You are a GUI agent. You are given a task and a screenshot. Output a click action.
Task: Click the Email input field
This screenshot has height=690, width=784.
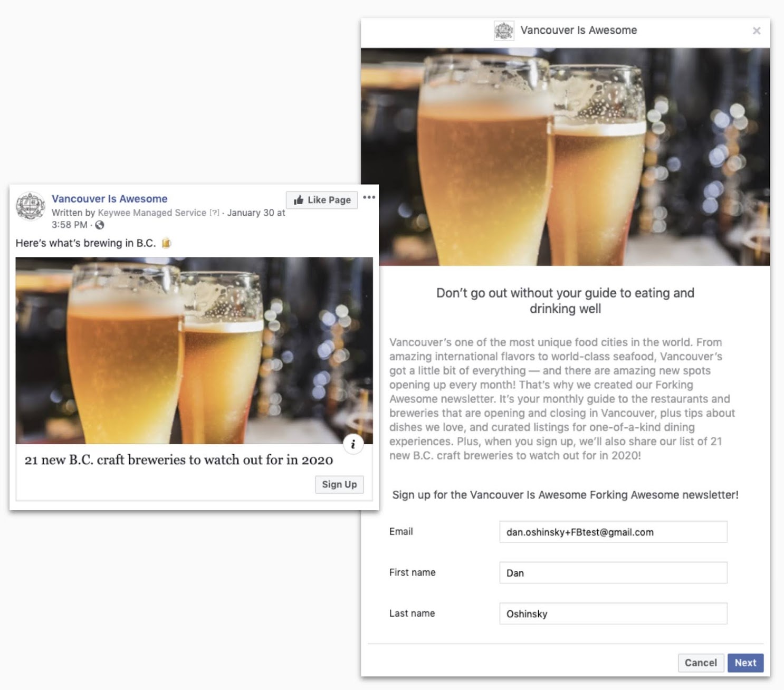point(613,532)
